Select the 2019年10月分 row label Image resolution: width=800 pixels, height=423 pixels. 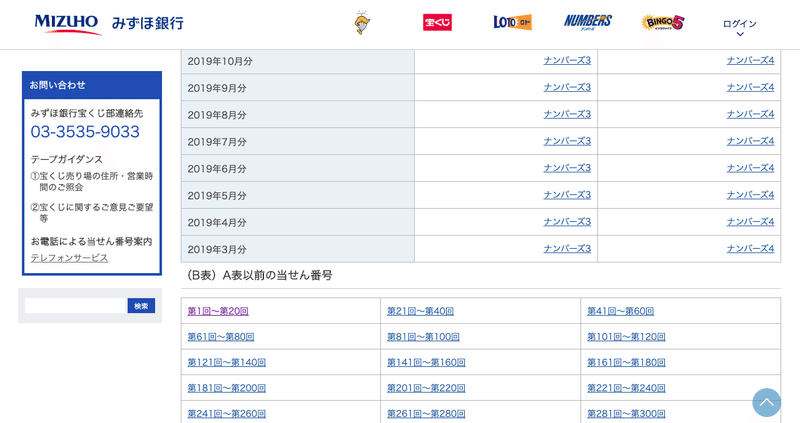coord(220,61)
